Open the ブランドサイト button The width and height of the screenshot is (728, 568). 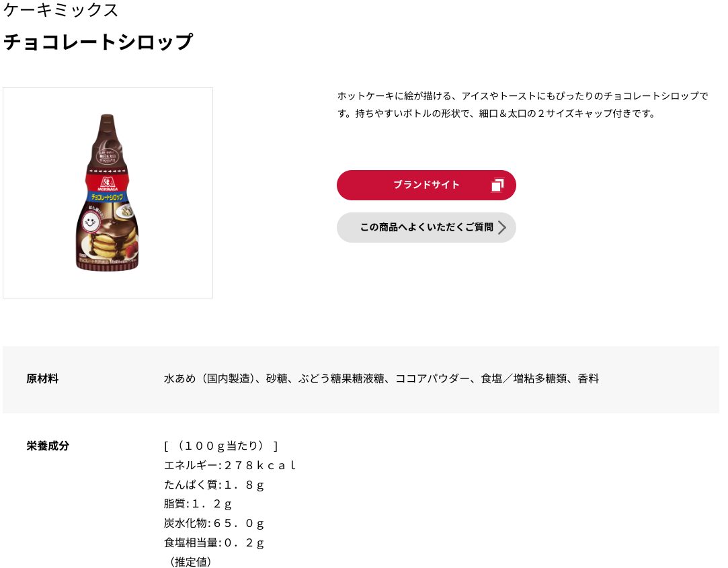(x=426, y=185)
